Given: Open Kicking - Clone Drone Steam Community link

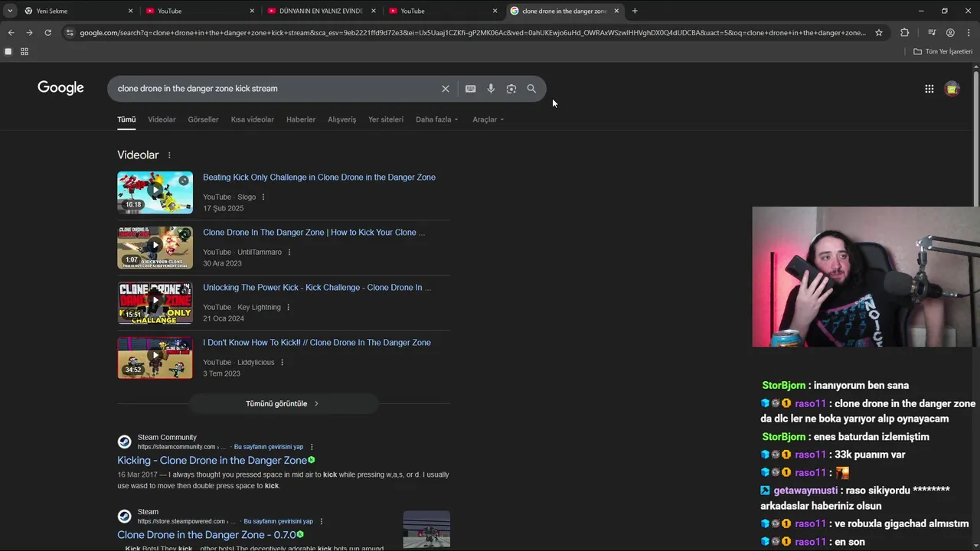Looking at the screenshot, I should pos(212,461).
